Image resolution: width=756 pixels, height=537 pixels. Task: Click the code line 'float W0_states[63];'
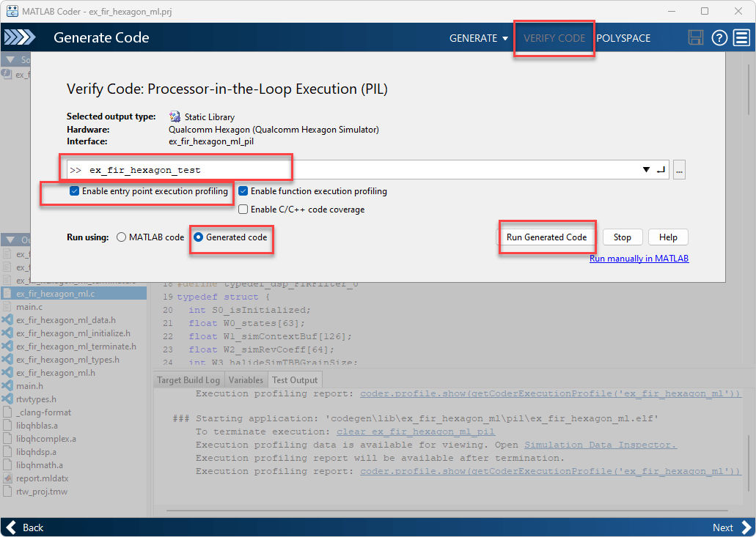click(246, 323)
